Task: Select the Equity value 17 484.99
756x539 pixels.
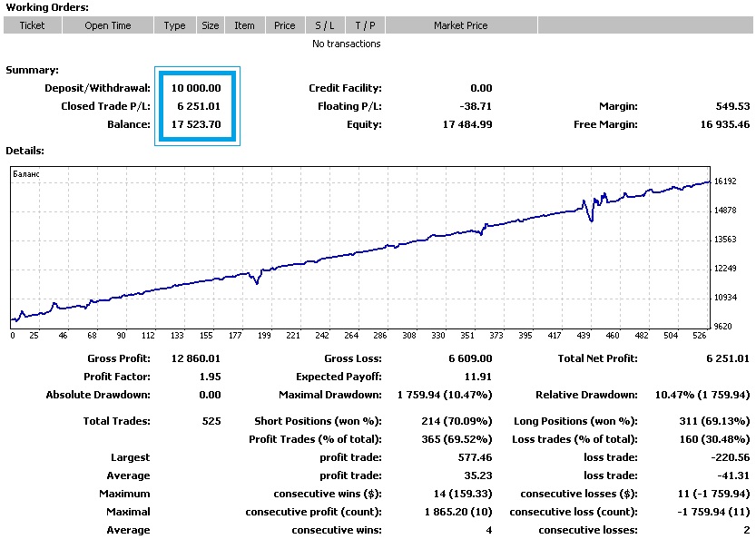Action: 467,124
